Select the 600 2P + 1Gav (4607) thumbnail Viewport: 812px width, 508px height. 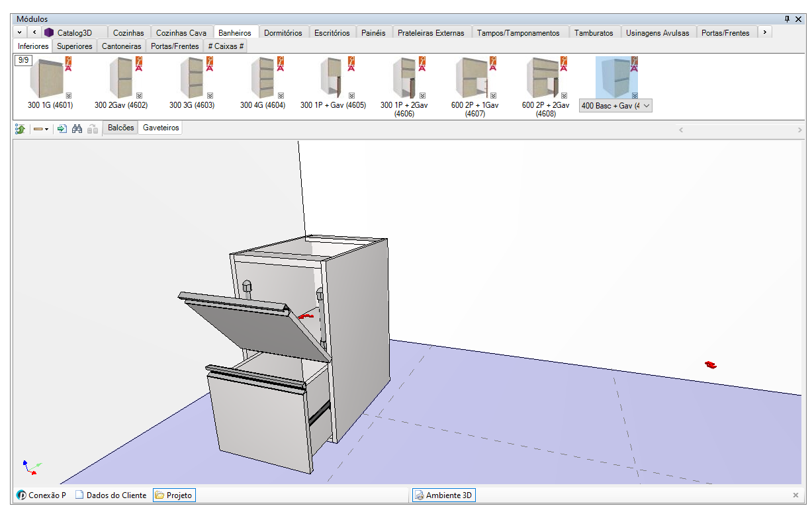click(x=474, y=78)
